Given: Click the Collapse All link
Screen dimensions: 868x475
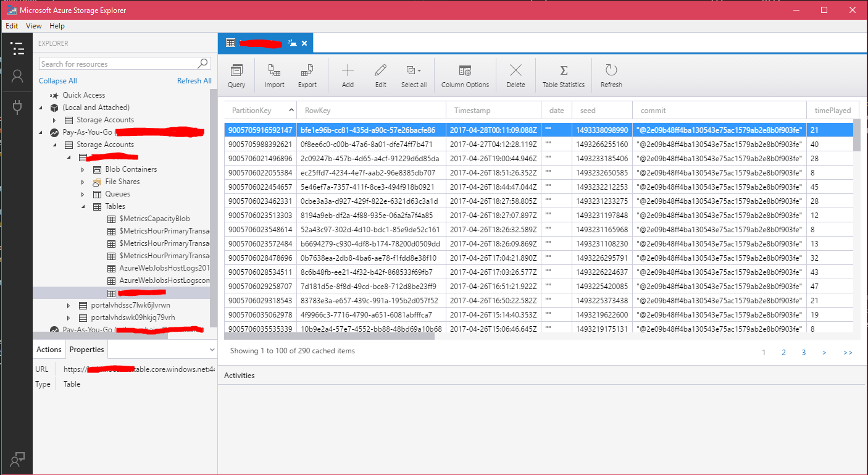Looking at the screenshot, I should pos(58,81).
